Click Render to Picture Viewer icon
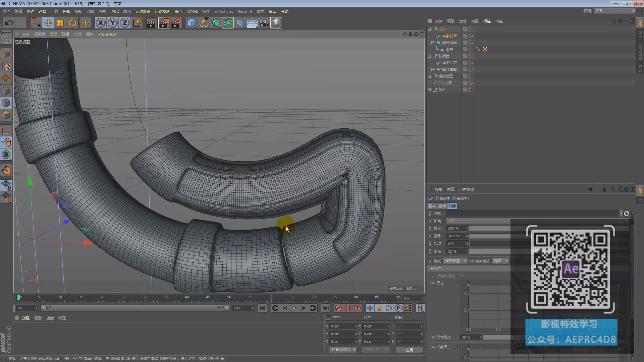This screenshot has width=644, height=362. pos(164,23)
